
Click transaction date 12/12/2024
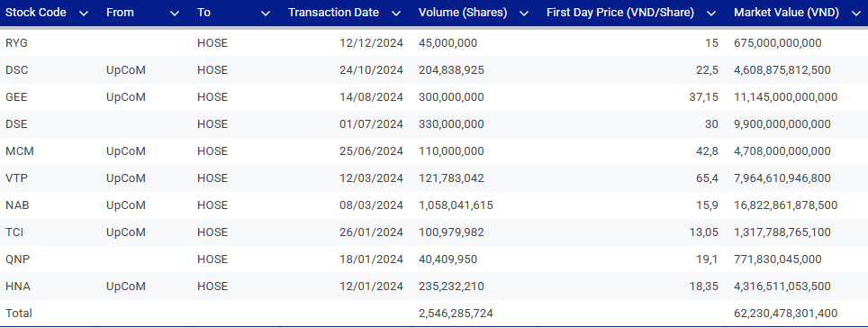tap(372, 43)
